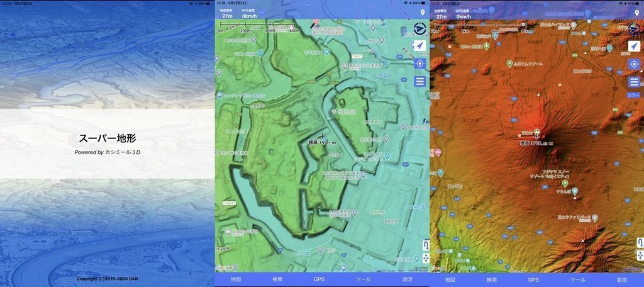This screenshot has width=644, height=287.
Task: Tap the navigation arrow icon on the Tokyo map
Action: coord(419,46)
